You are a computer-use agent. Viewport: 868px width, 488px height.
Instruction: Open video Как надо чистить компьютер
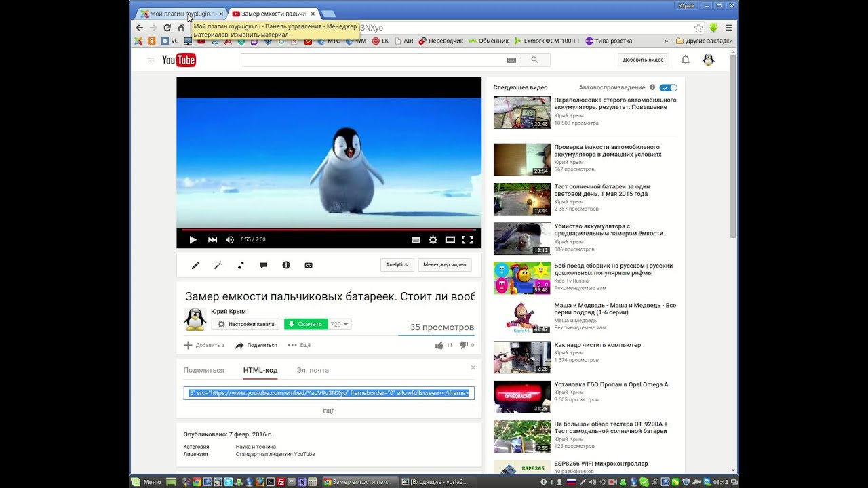click(x=597, y=345)
